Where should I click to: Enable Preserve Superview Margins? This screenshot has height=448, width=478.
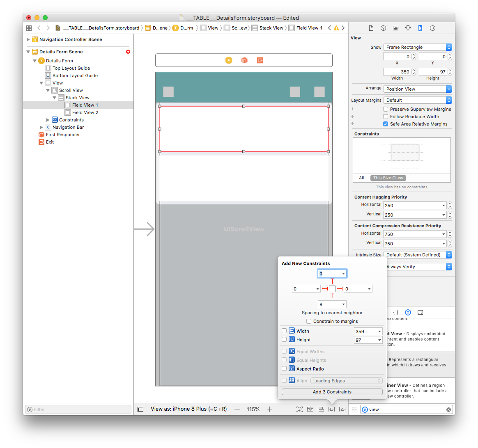coord(386,109)
